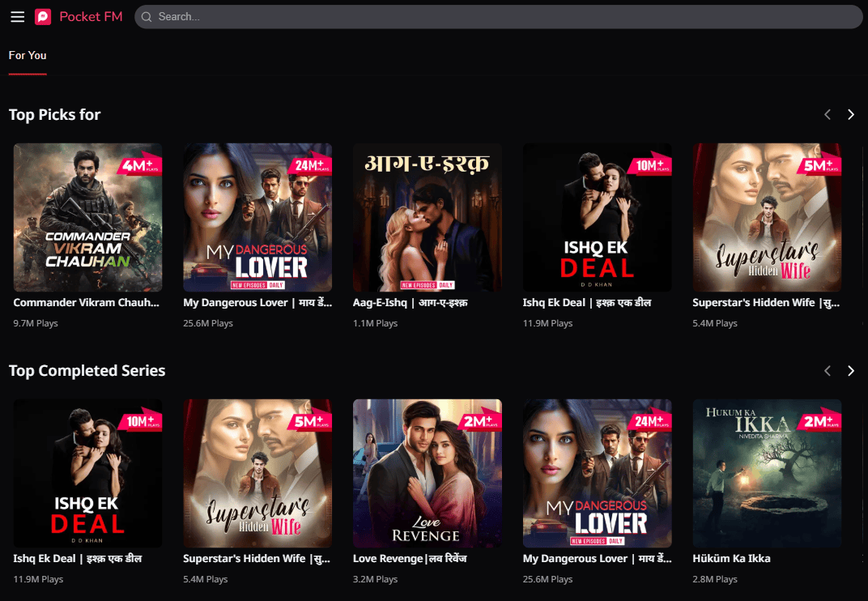Click Hüküm Ka Ikka title link

[731, 558]
